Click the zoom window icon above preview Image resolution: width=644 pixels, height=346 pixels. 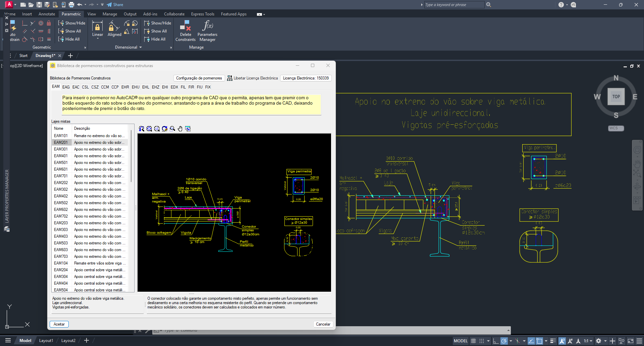pos(172,129)
